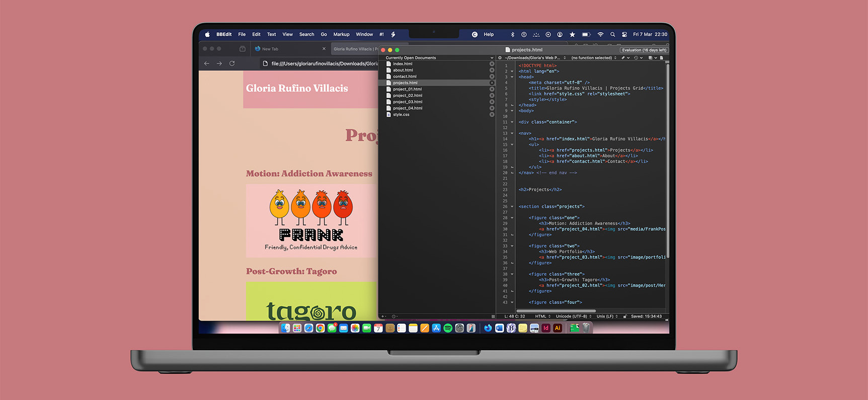Image resolution: width=868 pixels, height=400 pixels.
Task: Open the recent documents clock menu
Action: coord(638,58)
